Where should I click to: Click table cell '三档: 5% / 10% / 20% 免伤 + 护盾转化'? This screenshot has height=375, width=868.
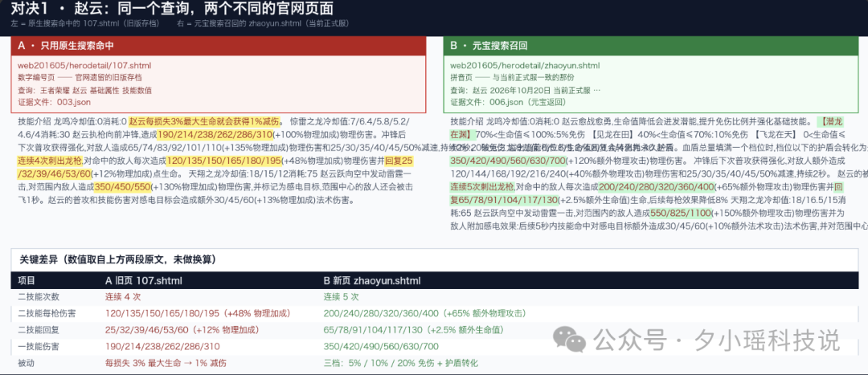(x=401, y=364)
